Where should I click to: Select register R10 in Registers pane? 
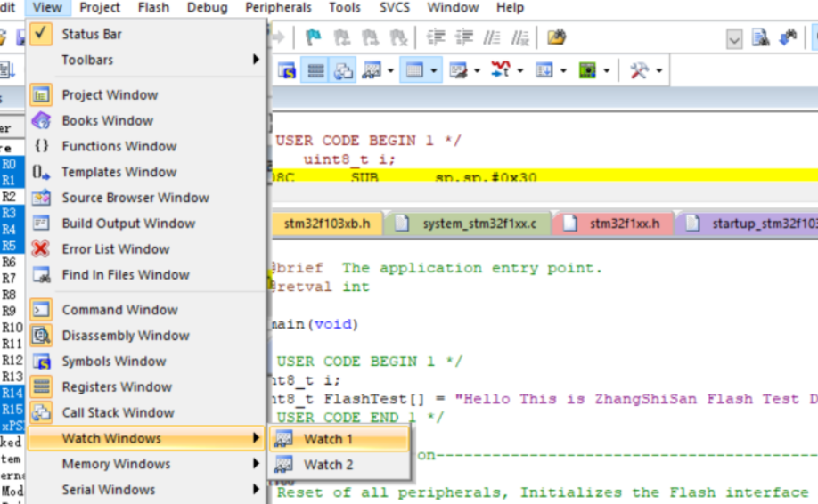[x=12, y=328]
